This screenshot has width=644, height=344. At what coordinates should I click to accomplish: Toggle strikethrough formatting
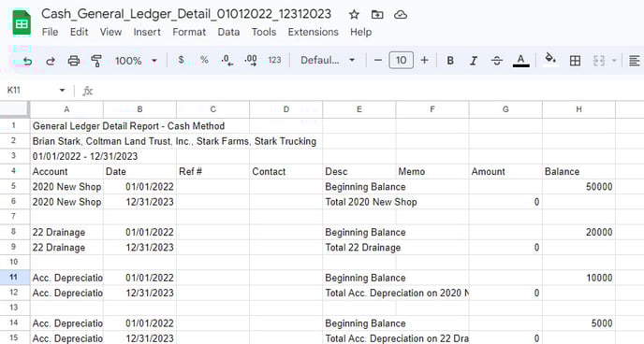[496, 61]
